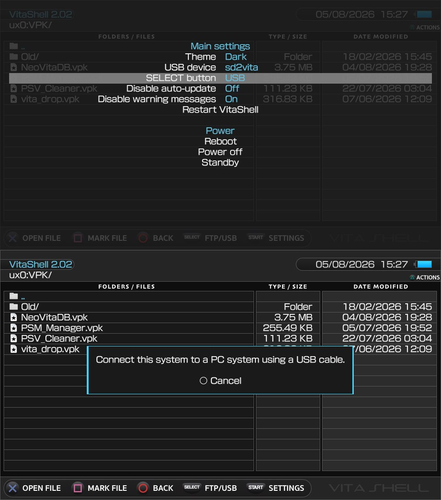
Task: Click dimmed START icon in upper bar
Action: pos(256,237)
